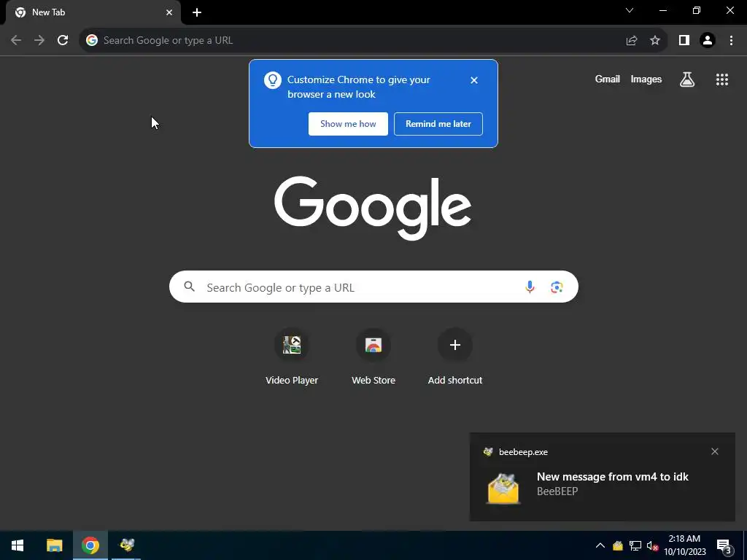Open File Explorer from taskbar
747x560 pixels.
[54, 545]
